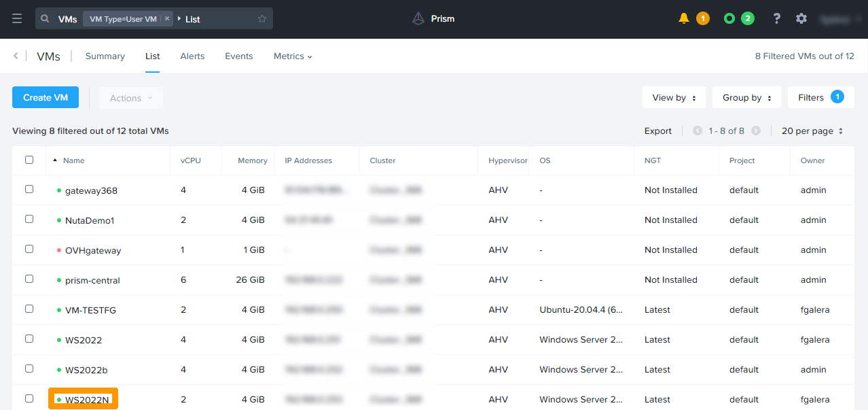Open the Group by dropdown

[746, 97]
